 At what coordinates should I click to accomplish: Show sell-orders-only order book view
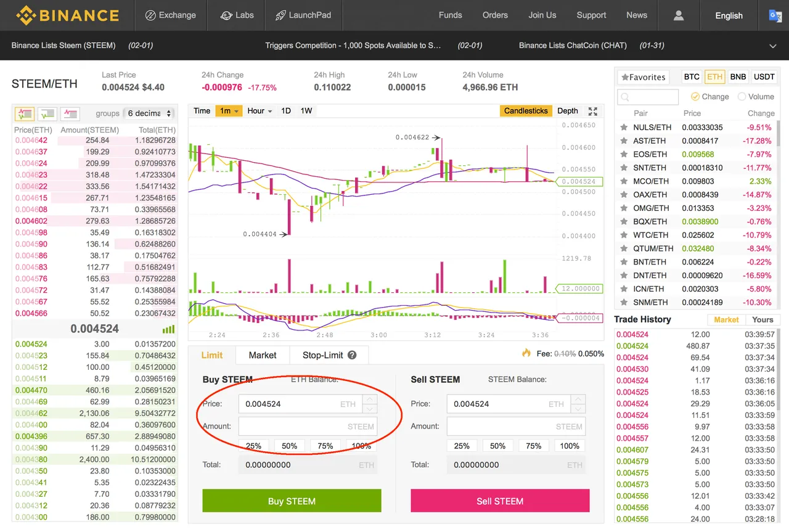point(70,113)
